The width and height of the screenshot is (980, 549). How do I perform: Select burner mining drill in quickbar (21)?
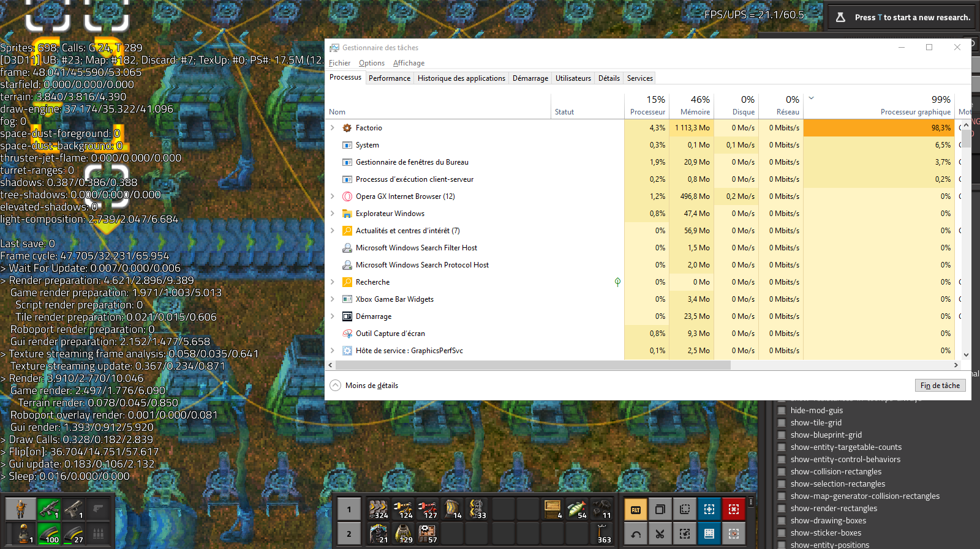379,534
